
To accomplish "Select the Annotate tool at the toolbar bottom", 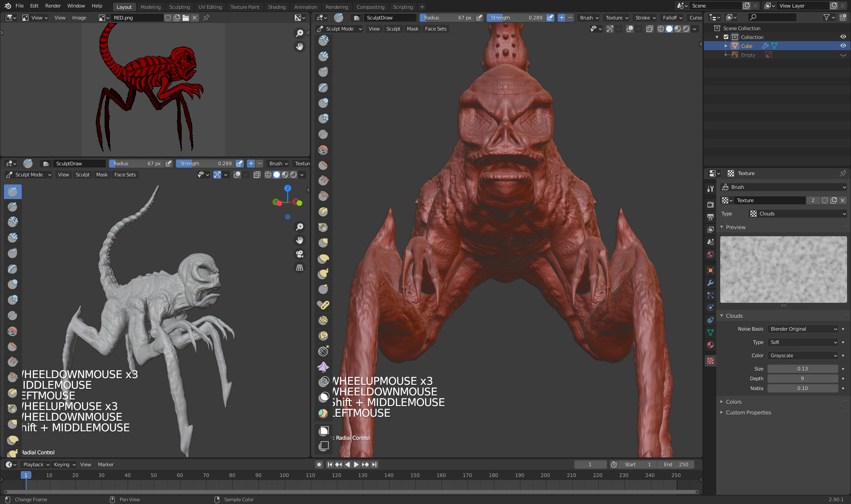I will coord(323,446).
